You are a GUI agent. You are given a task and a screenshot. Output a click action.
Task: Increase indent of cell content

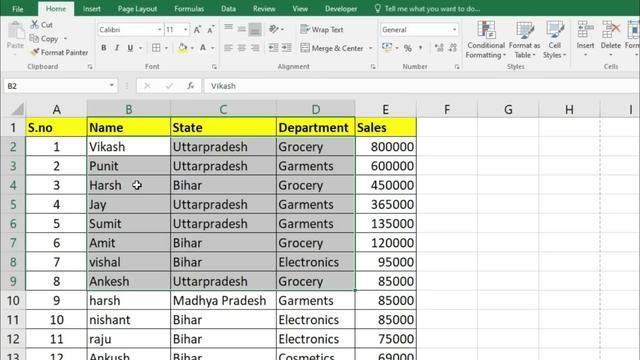tap(287, 48)
